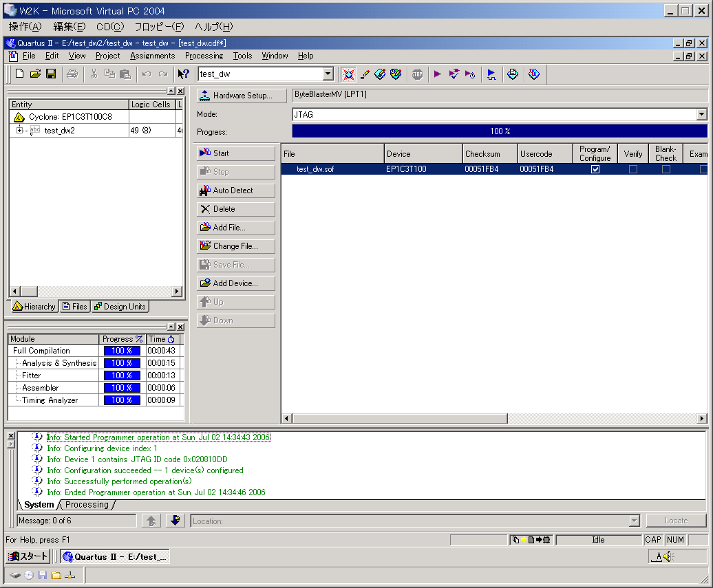Click the Hardware Setup button
Viewport: 713px width, 588px height.
241,96
